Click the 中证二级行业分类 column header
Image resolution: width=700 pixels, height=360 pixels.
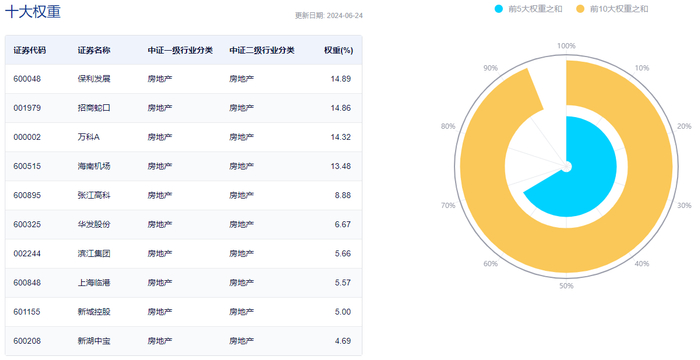click(x=262, y=50)
